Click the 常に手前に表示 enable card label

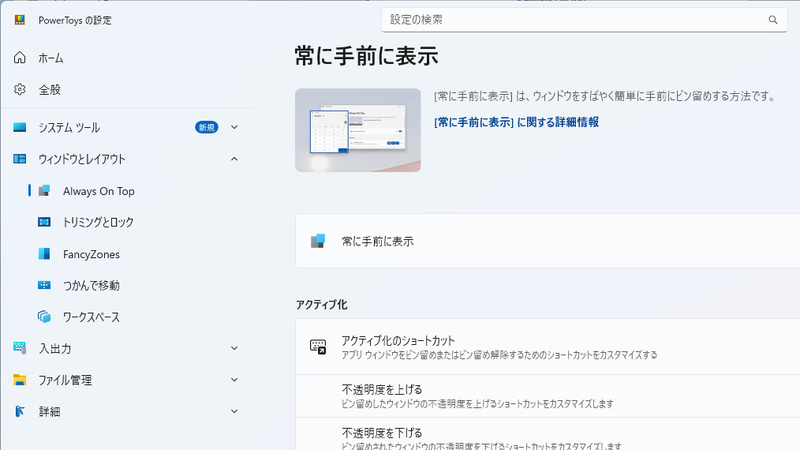point(378,241)
